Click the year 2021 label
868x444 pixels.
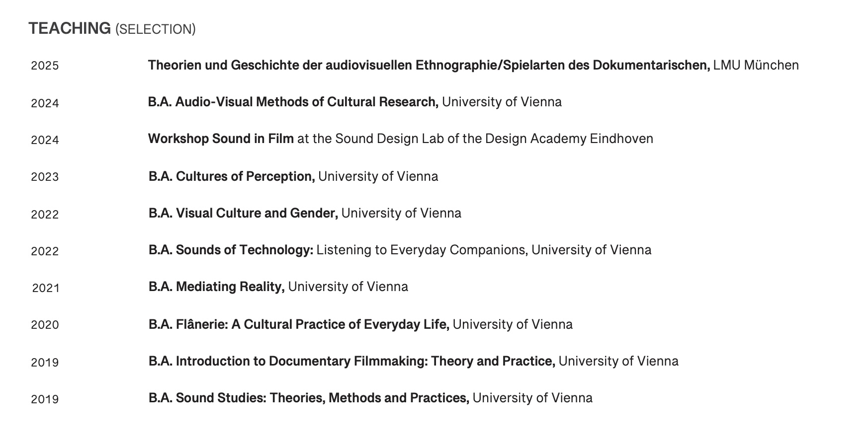click(x=46, y=288)
